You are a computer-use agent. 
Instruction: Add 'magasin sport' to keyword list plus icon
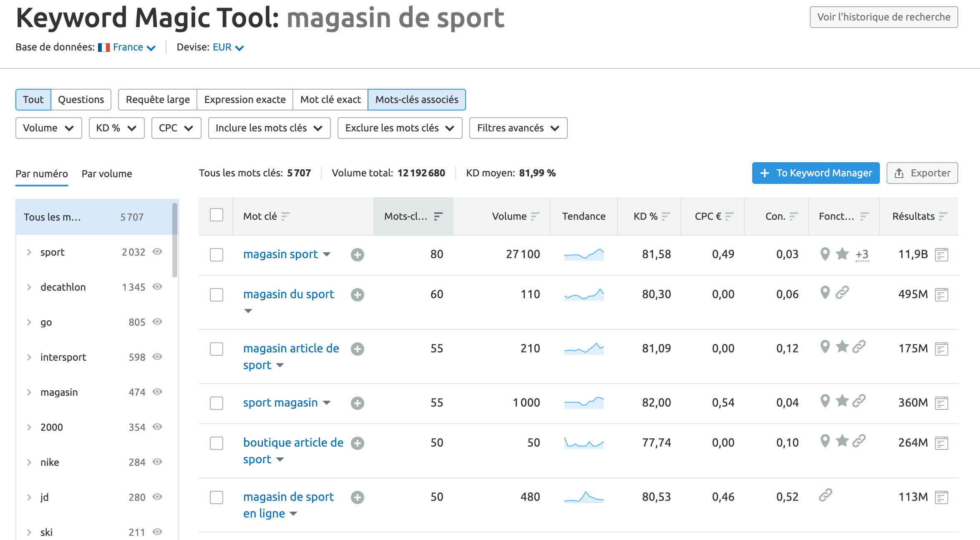coord(357,254)
